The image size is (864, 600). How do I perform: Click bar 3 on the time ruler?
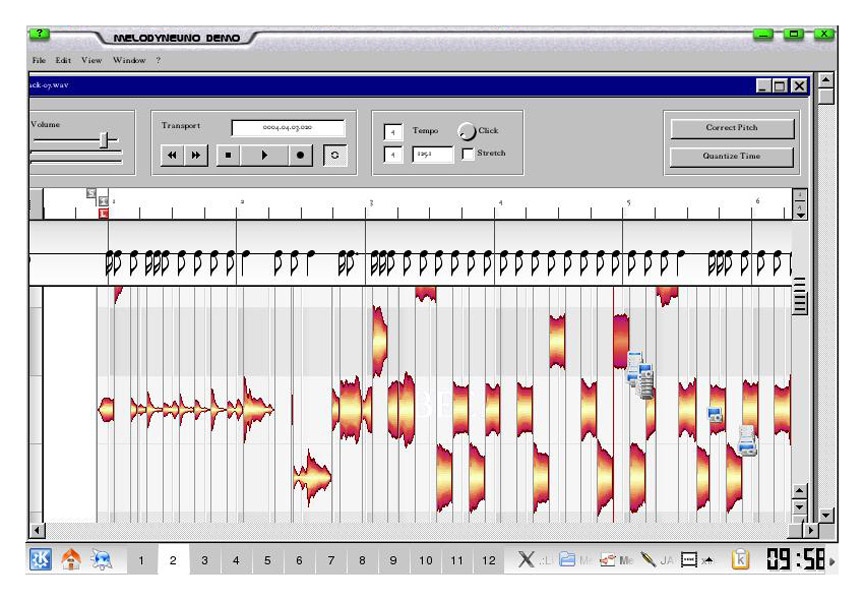371,203
